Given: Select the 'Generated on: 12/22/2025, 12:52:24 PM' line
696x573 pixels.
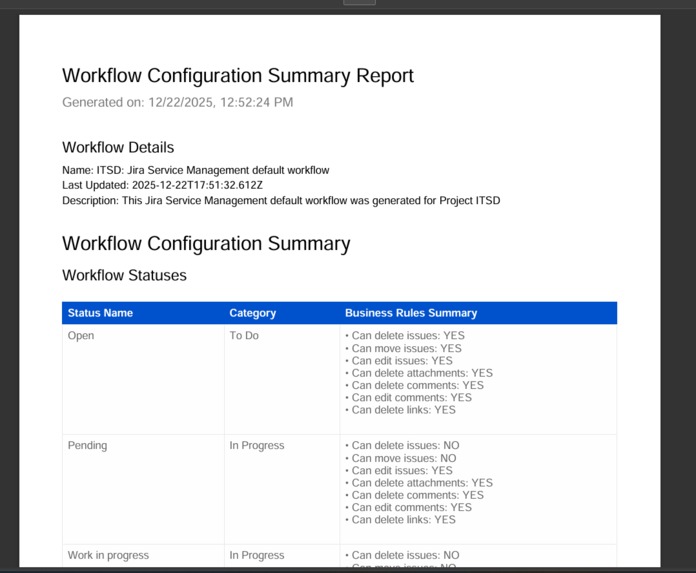Looking at the screenshot, I should pos(178,102).
